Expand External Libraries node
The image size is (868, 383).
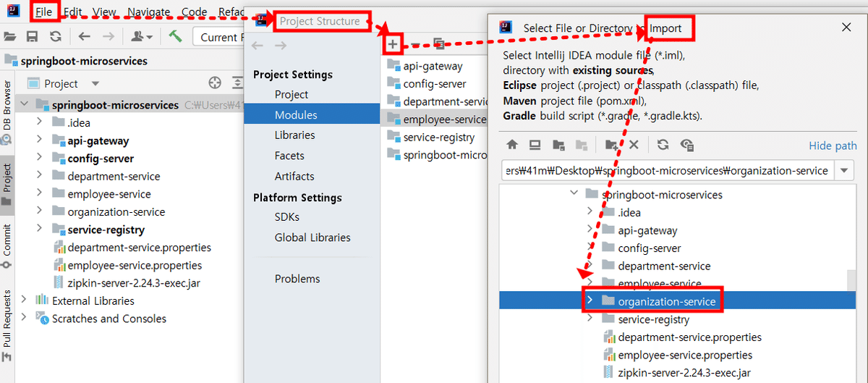24,300
